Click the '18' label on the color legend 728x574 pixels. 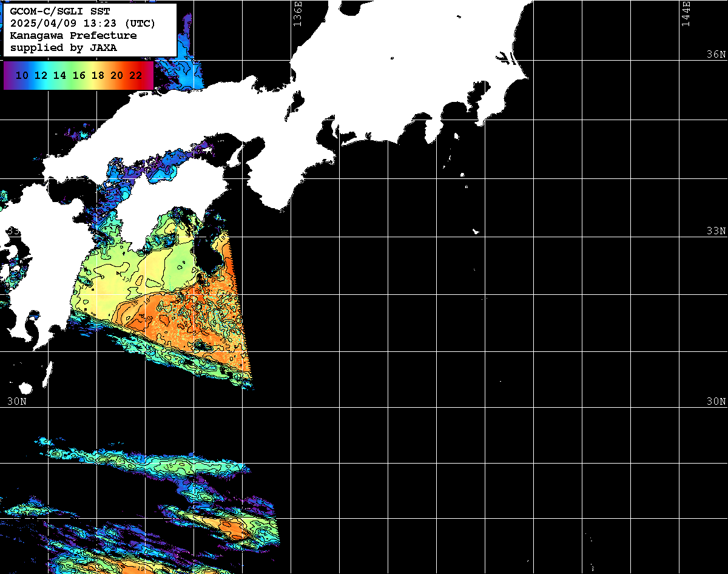(x=97, y=75)
